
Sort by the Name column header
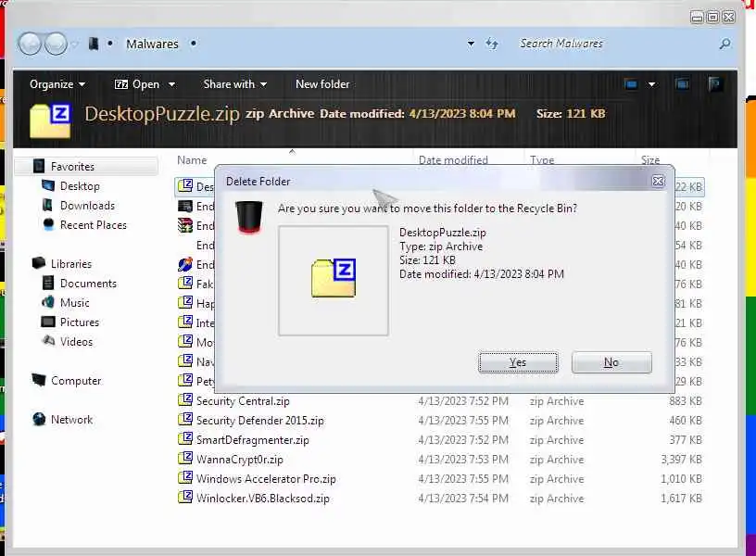[192, 160]
